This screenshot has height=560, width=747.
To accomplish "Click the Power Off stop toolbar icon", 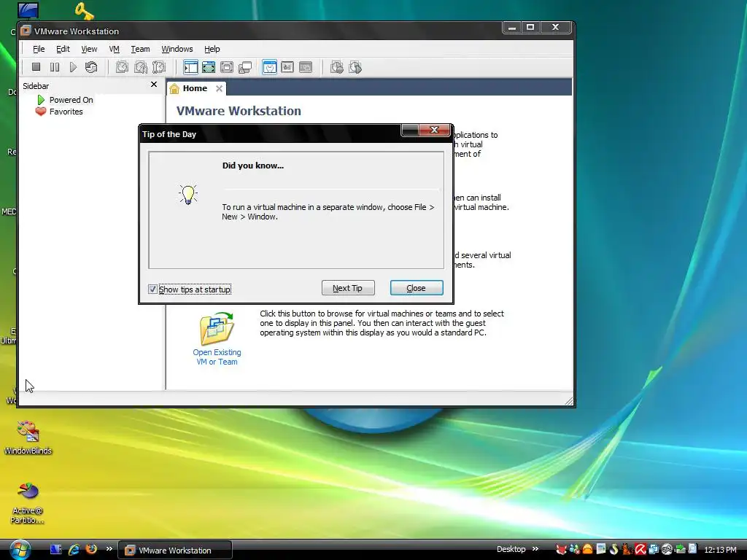I will (x=36, y=67).
